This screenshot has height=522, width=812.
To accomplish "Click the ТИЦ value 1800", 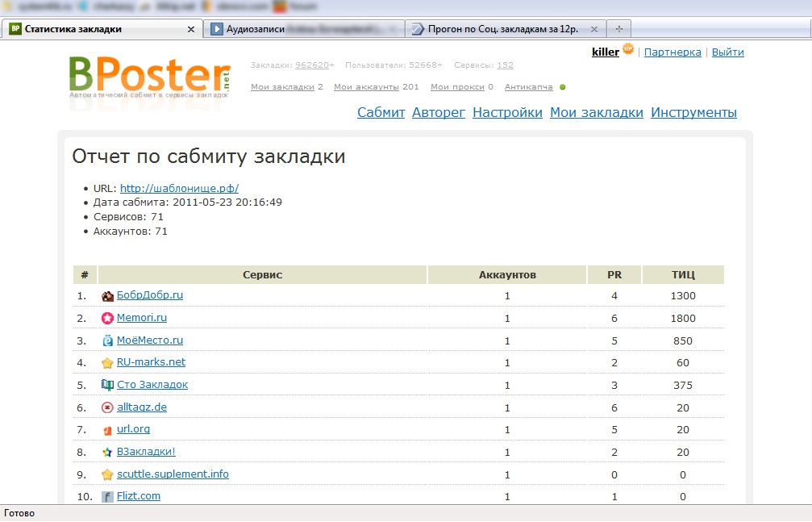I will tap(683, 318).
